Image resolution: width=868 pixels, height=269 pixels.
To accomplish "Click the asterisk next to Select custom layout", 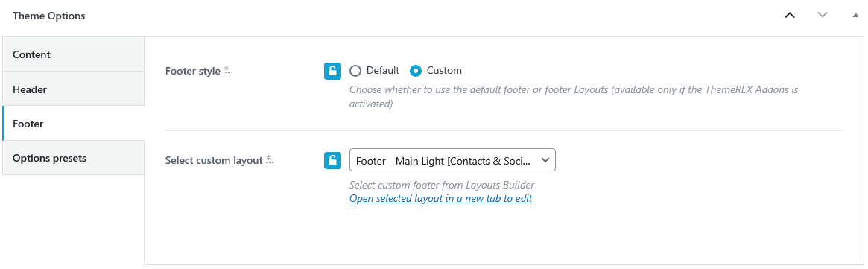I will 269,159.
